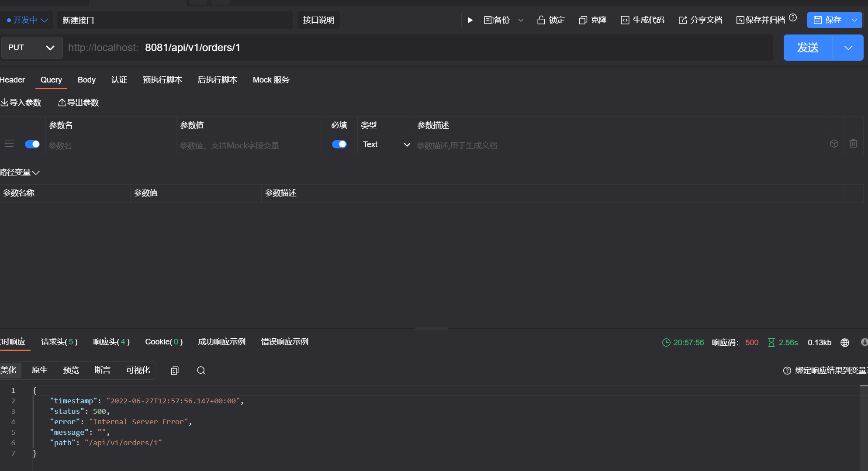Open the Text type dropdown

(386, 144)
